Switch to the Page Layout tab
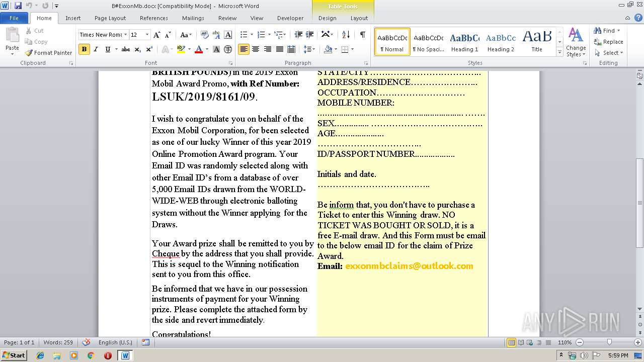Screen dimensions: 644x362 (x=110, y=18)
